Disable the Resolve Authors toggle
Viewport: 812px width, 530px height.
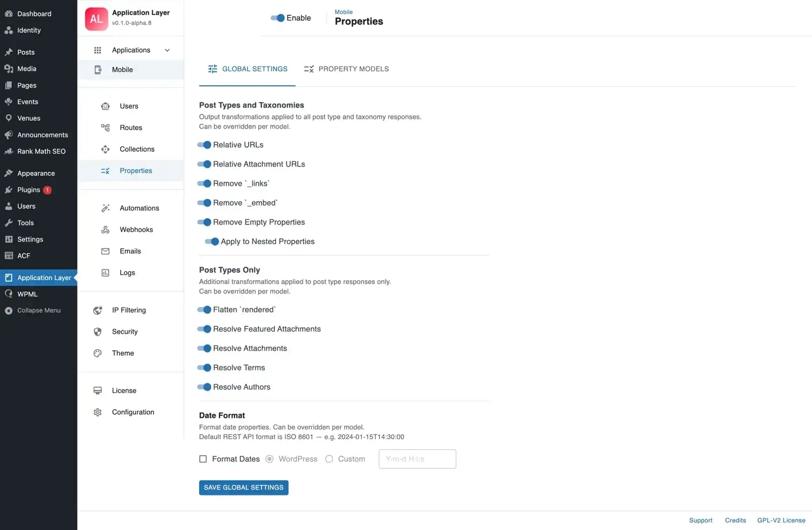[x=204, y=387]
